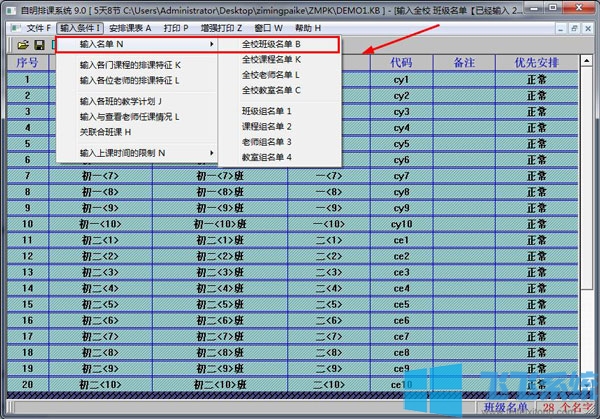The image size is (600, 419).
Task: Choose 关联合班课 H menu entry
Action: pos(137,132)
